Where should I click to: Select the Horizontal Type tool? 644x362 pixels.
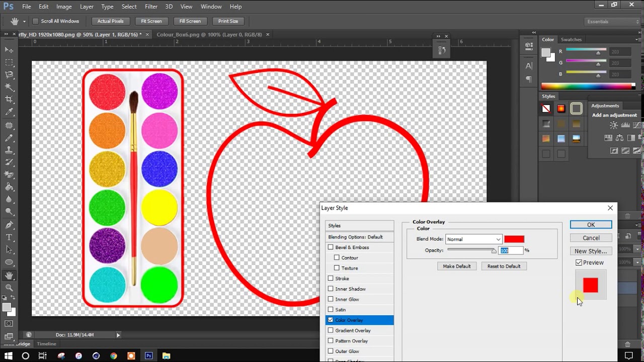[x=9, y=237]
